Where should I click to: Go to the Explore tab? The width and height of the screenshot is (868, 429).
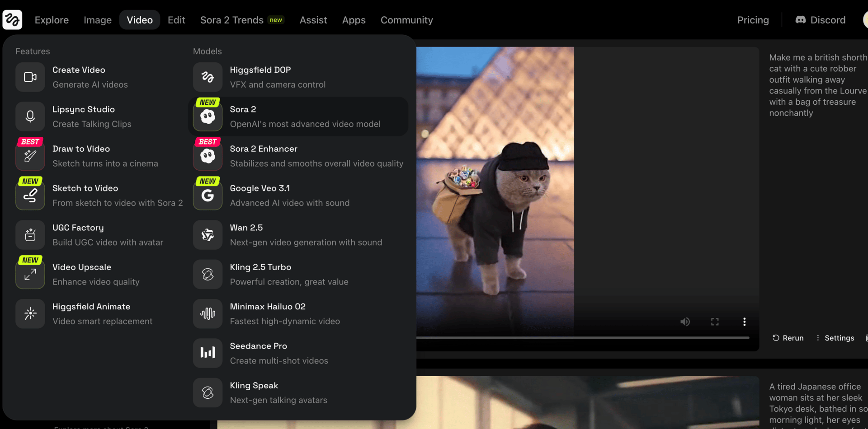click(x=52, y=20)
